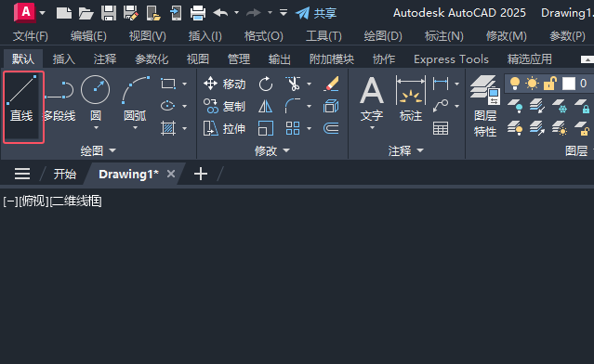
Task: Switch to the Express Tools ribbon tab
Action: coord(451,59)
